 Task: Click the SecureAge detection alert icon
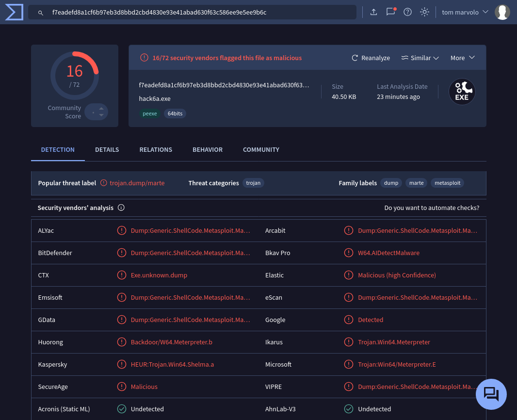pos(122,387)
